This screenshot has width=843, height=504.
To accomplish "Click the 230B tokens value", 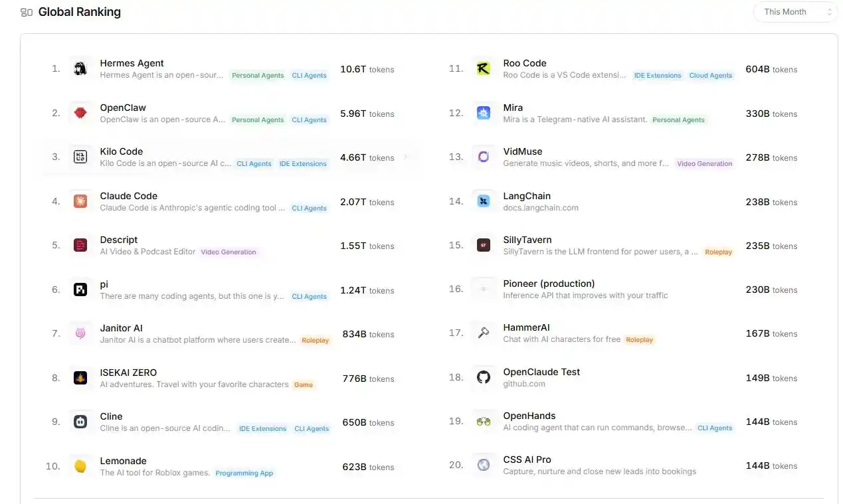I will pos(771,290).
